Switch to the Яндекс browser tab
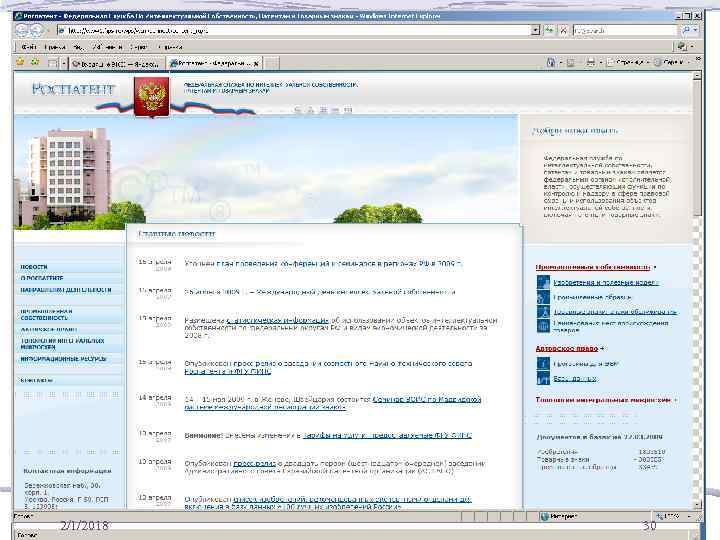720x540 pixels. (x=116, y=63)
